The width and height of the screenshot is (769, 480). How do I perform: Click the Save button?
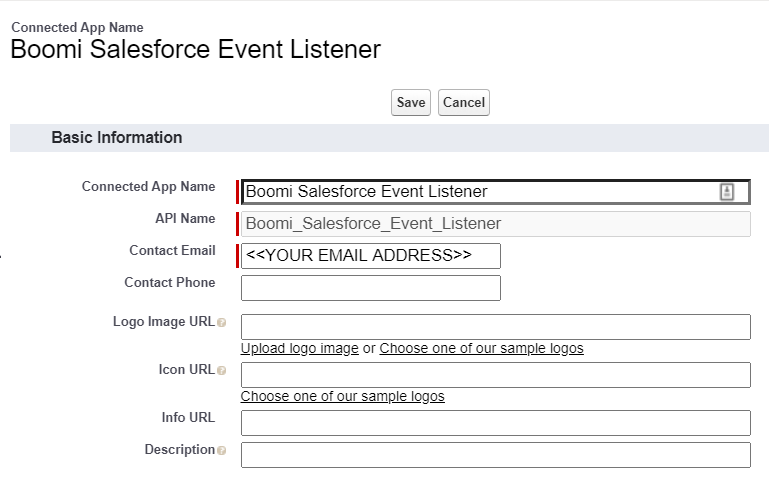point(410,103)
